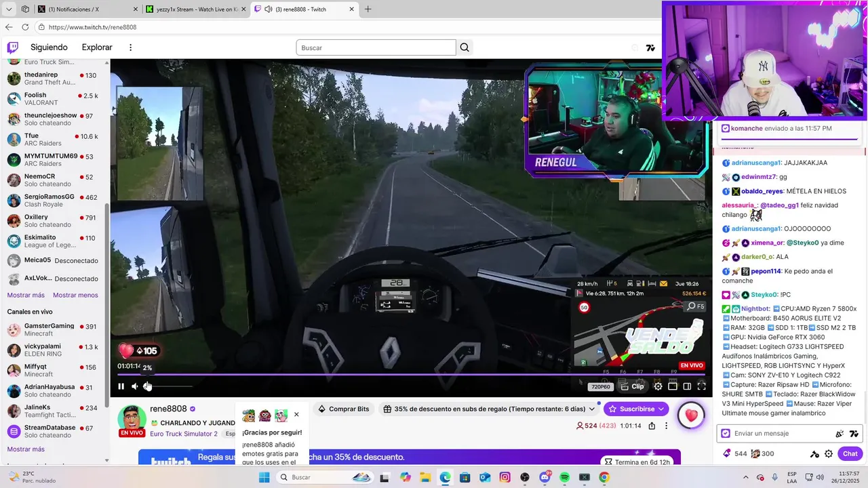The width and height of the screenshot is (868, 488).
Task: Open GamsterGaming Minecraft channel
Action: [54, 329]
